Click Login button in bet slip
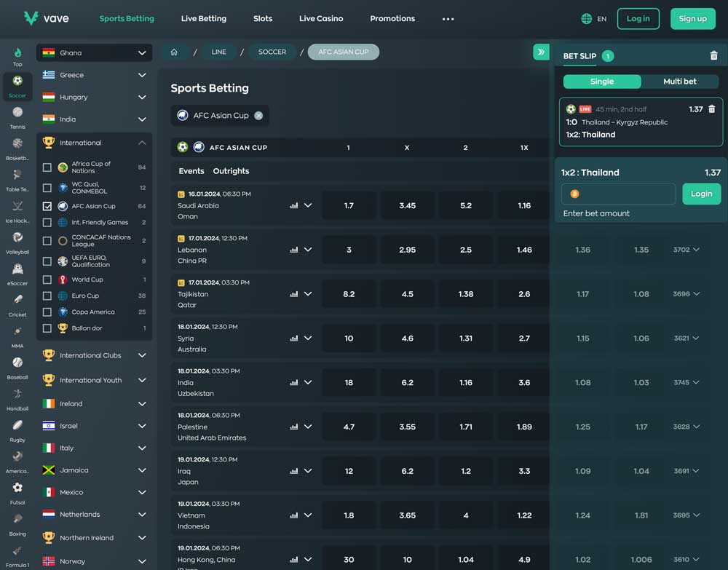The width and height of the screenshot is (728, 570). (x=701, y=194)
